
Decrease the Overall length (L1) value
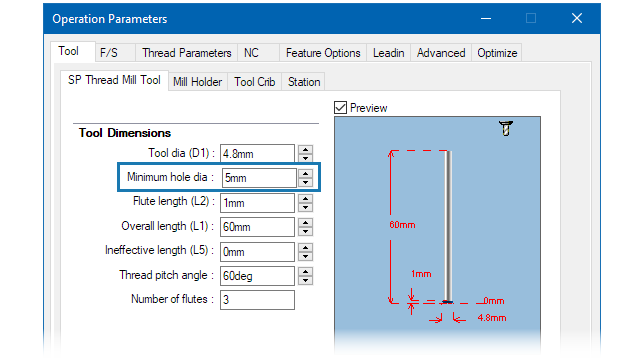pos(305,231)
